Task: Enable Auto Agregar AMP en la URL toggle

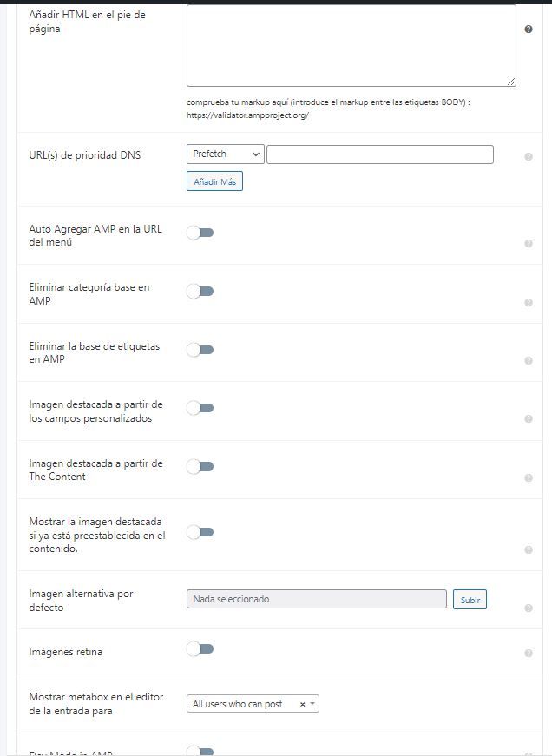Action: click(200, 233)
